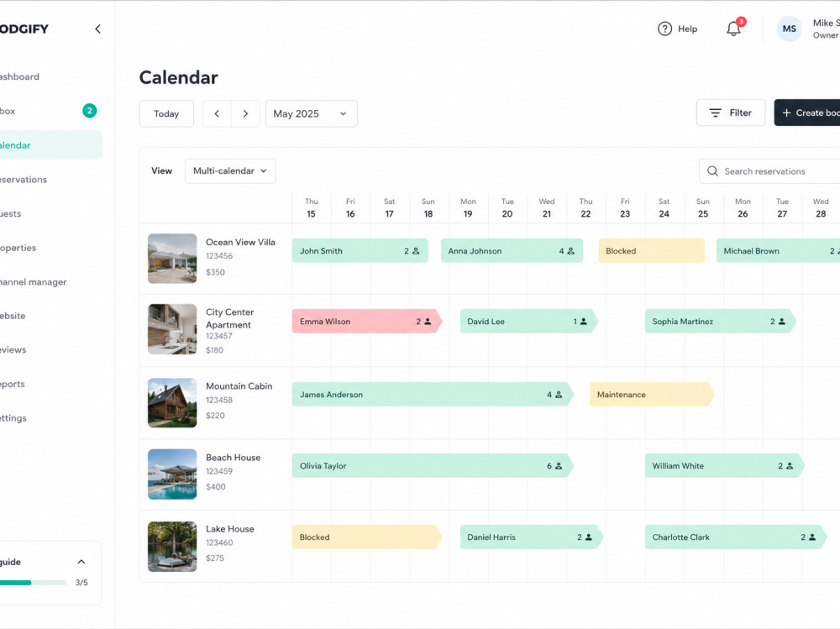Click the inbox unread badge showing 2
Screen dimensions: 840x629
90,111
